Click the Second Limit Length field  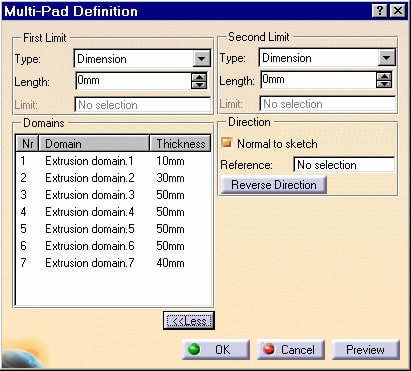[318, 80]
